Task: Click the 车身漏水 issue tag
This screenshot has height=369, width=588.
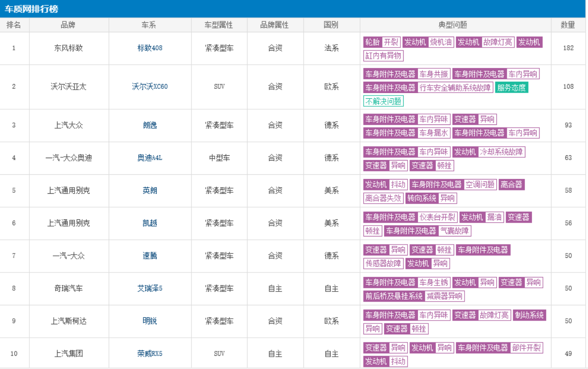Action: pyautogui.click(x=434, y=133)
